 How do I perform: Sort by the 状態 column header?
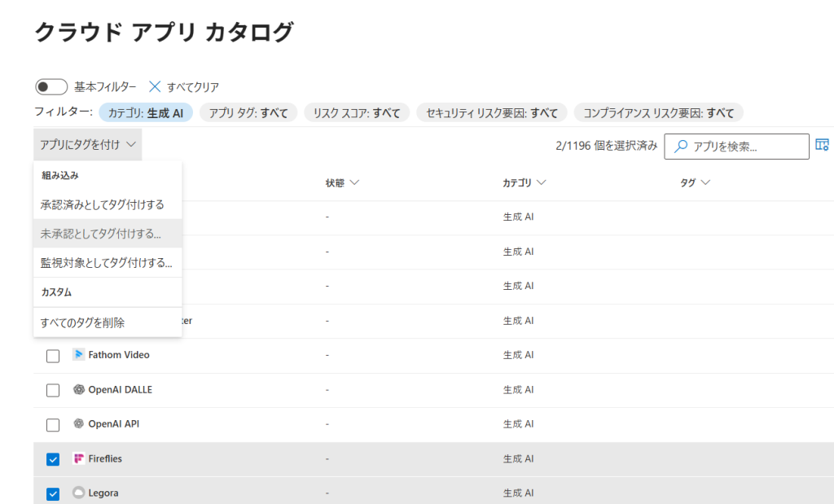click(x=342, y=183)
